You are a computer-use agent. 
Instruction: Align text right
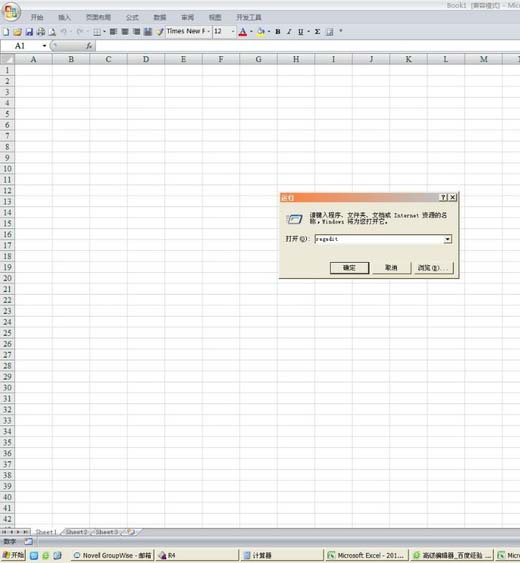pos(136,32)
